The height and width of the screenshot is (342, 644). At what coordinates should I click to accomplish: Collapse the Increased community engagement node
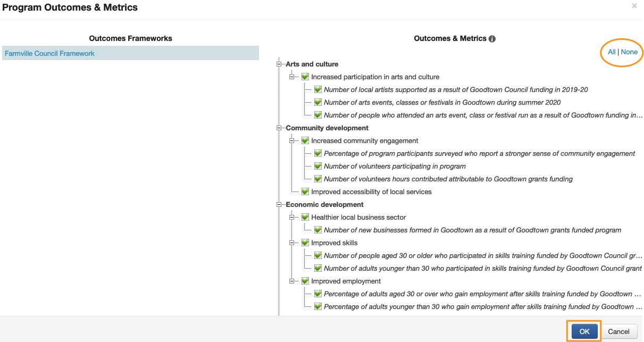tap(292, 141)
